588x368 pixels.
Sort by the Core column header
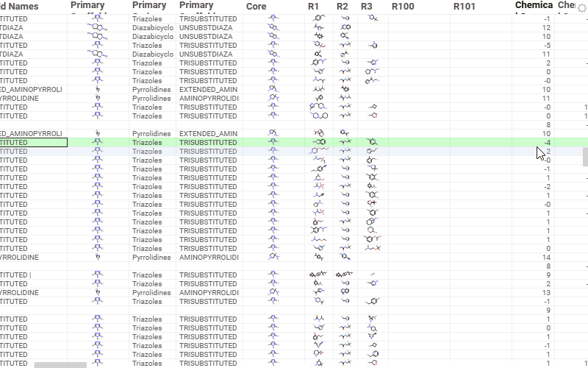[257, 7]
